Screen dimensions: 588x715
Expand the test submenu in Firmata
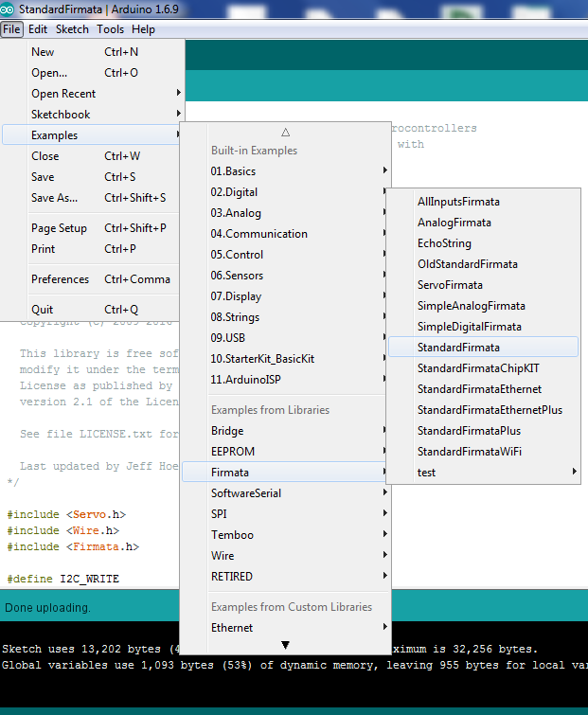pos(483,473)
